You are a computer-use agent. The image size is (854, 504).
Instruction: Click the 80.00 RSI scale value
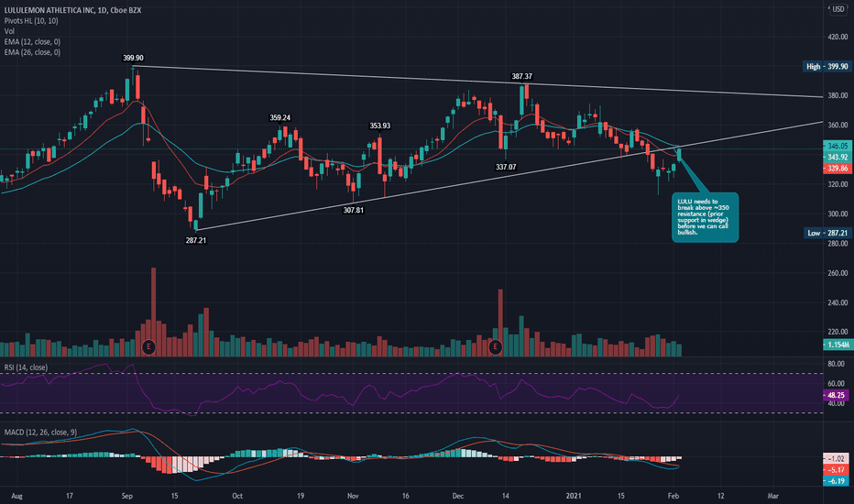tap(836, 364)
